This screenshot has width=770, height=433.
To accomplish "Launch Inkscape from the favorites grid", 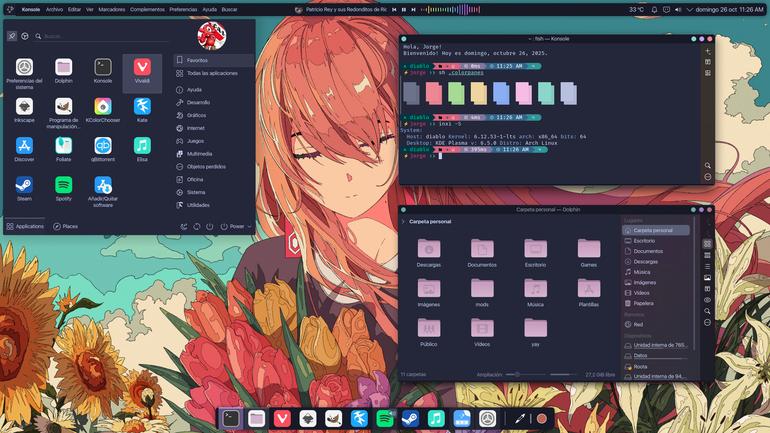I will coord(24,110).
